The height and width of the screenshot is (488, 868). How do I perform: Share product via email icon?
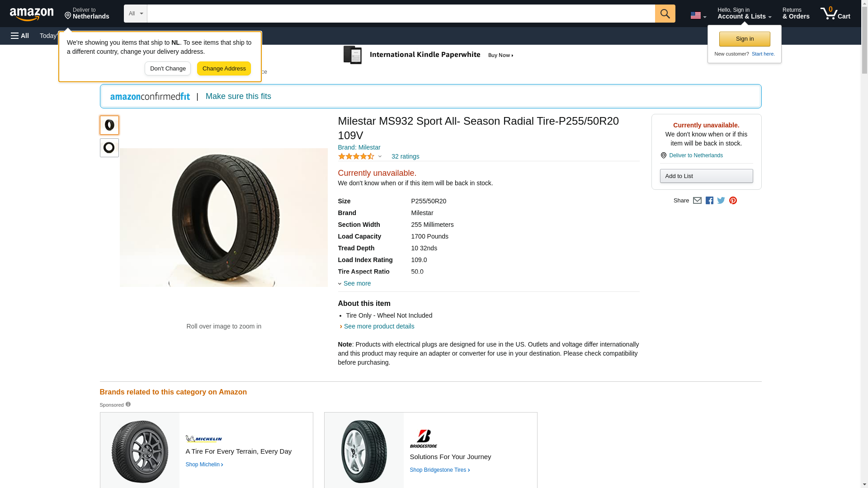[697, 201]
